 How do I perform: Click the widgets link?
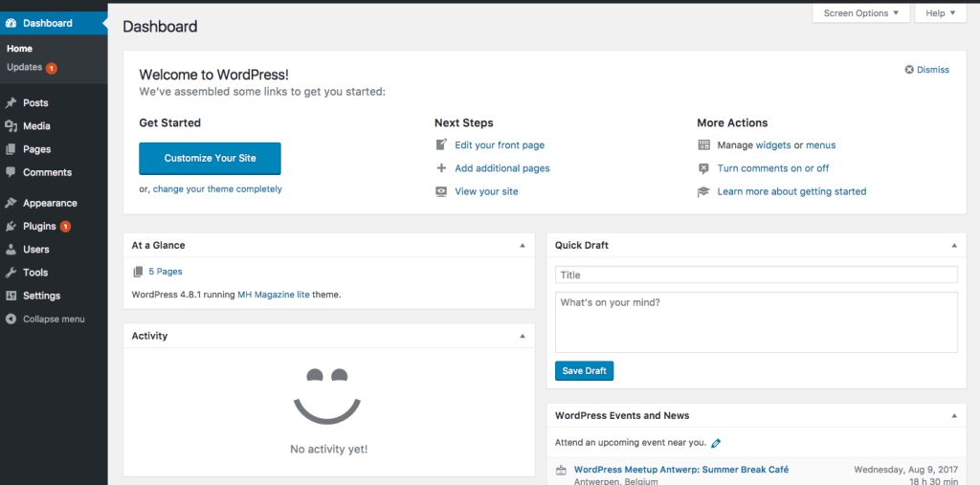click(x=773, y=145)
